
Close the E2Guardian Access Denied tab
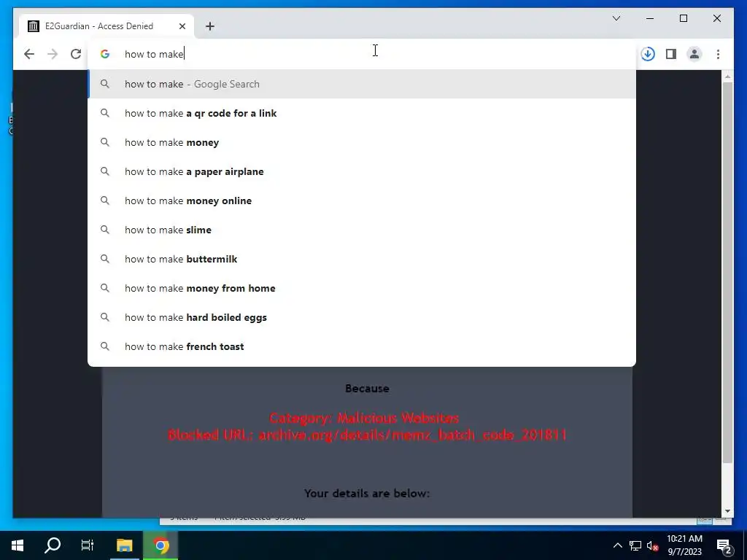pos(182,26)
